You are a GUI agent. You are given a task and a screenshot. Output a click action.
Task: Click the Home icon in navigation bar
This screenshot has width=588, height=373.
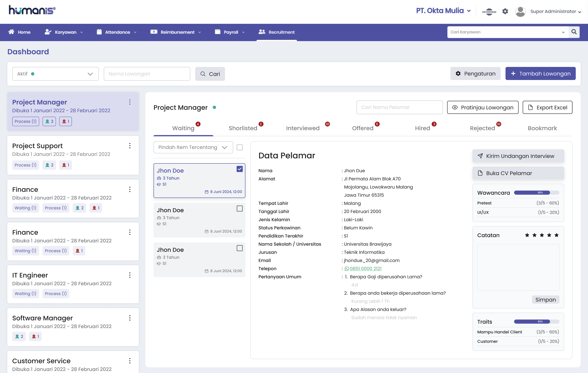(11, 32)
